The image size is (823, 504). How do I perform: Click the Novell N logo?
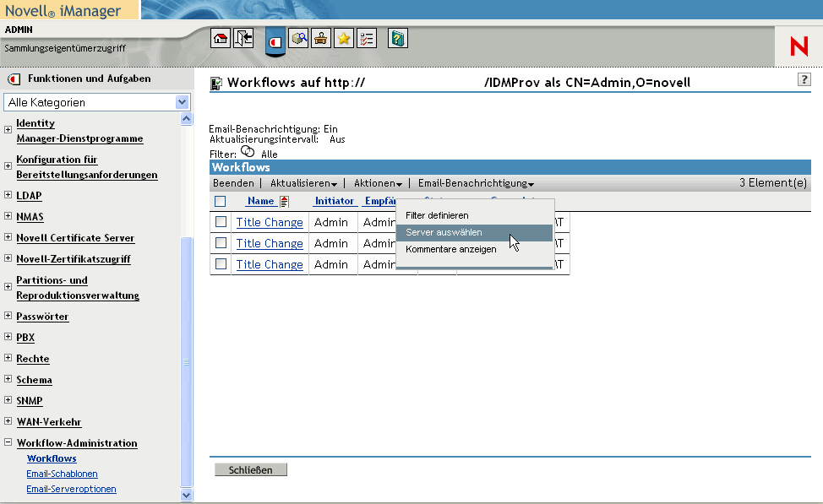pyautogui.click(x=798, y=46)
